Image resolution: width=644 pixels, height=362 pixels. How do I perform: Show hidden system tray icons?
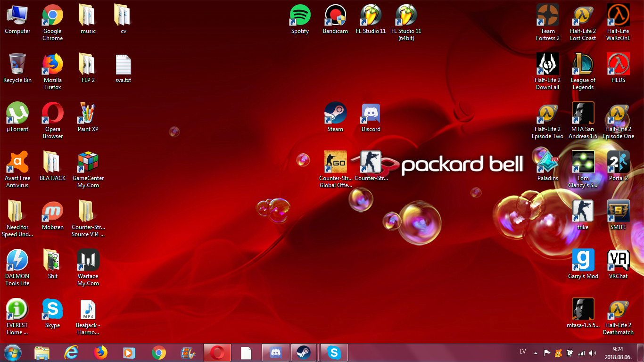coord(536,353)
